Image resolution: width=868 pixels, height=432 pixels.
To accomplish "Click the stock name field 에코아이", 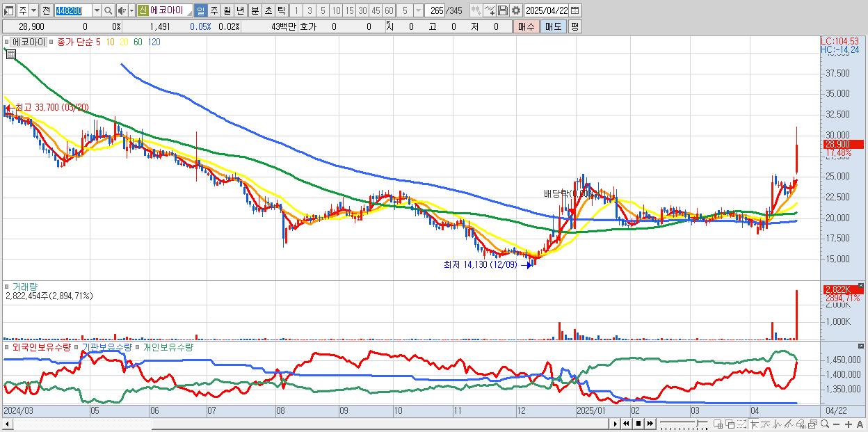I will point(170,10).
